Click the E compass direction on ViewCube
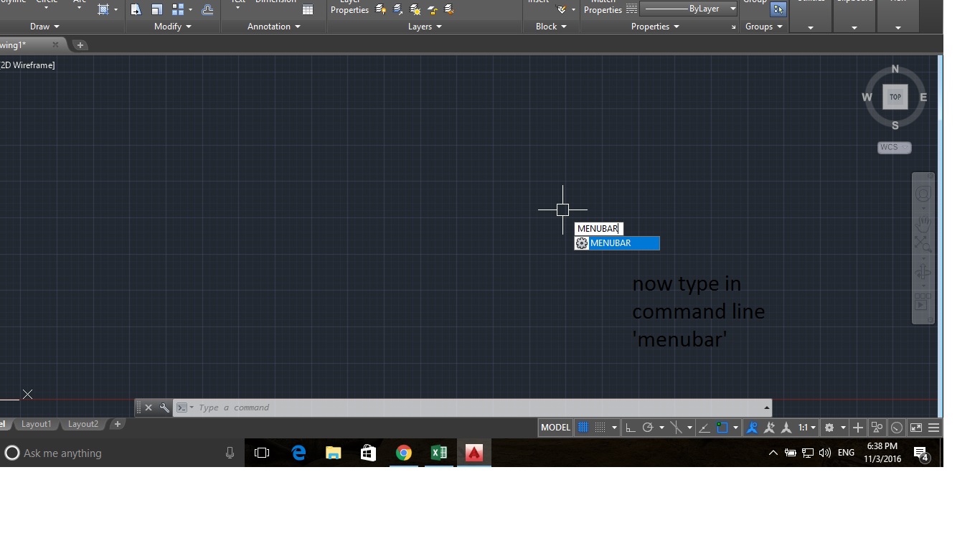The image size is (980, 551). pyautogui.click(x=923, y=97)
